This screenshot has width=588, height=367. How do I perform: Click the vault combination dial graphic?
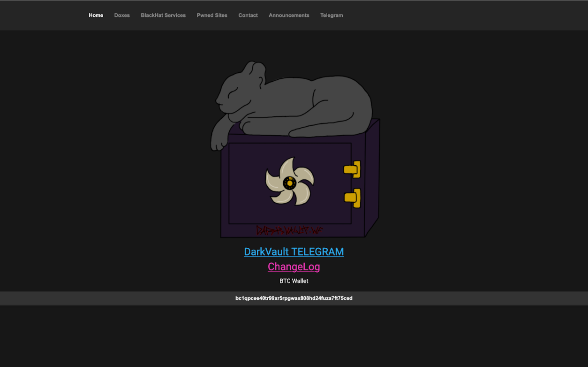click(x=289, y=183)
